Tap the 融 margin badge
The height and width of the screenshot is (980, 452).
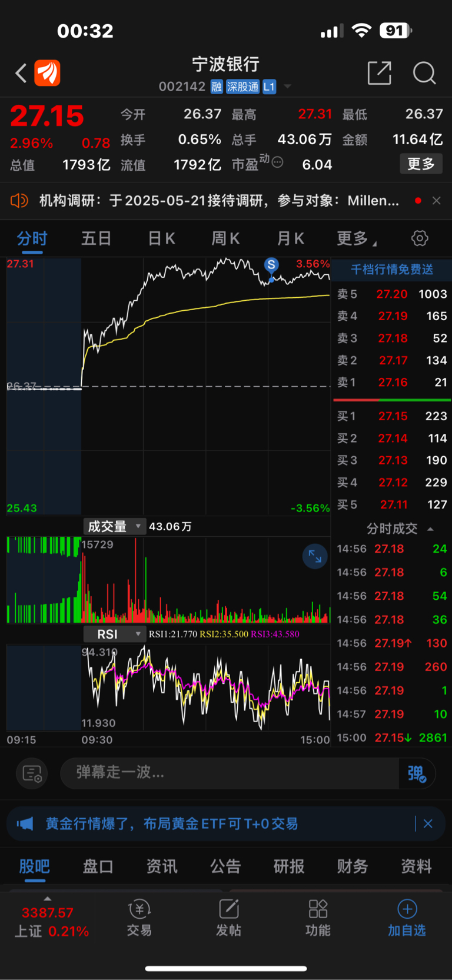pyautogui.click(x=217, y=87)
